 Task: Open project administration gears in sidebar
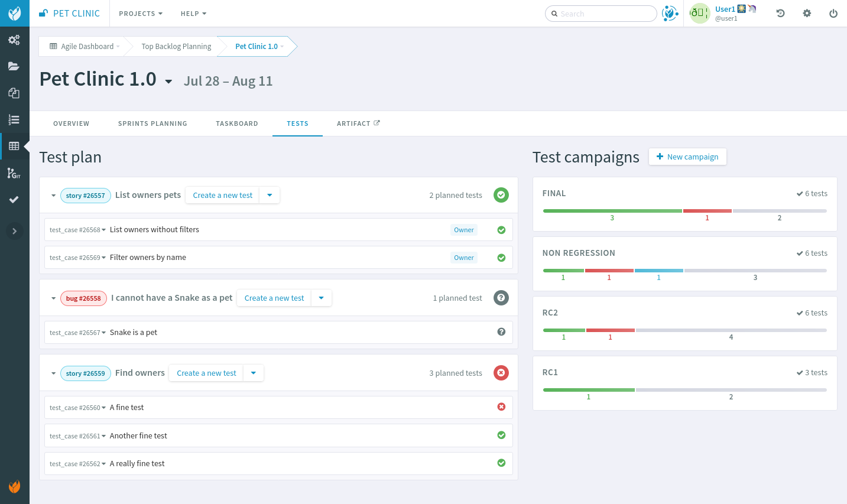[x=14, y=40]
